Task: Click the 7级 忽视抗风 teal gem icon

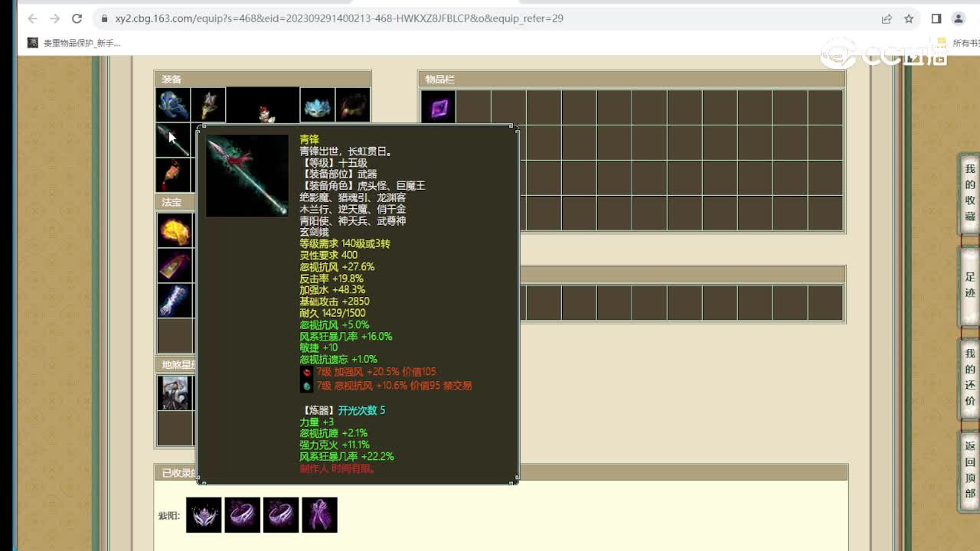Action: pos(306,386)
